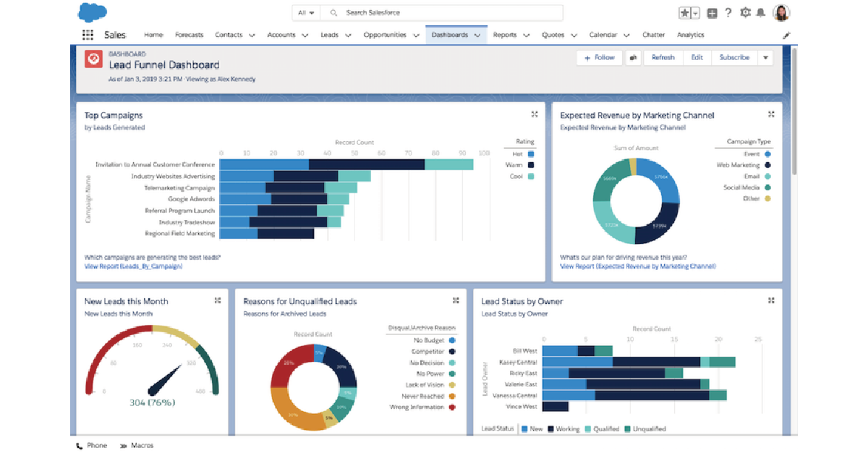Click the Lead Funnel Dashboard title
The width and height of the screenshot is (868, 456).
click(x=164, y=64)
